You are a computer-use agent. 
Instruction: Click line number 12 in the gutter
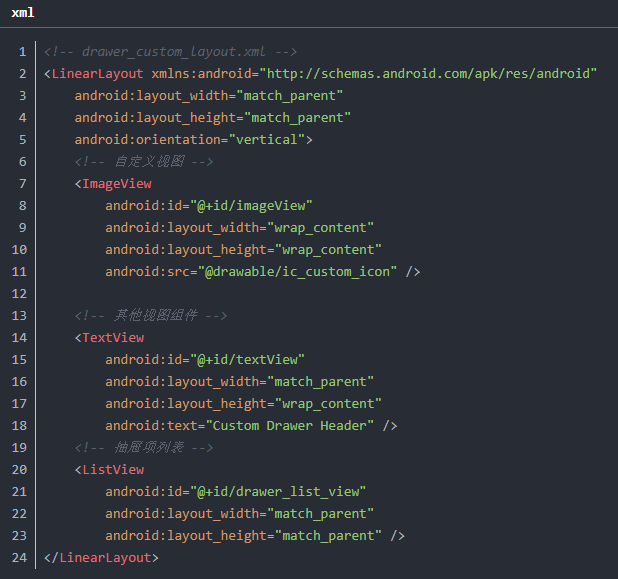(x=22, y=294)
